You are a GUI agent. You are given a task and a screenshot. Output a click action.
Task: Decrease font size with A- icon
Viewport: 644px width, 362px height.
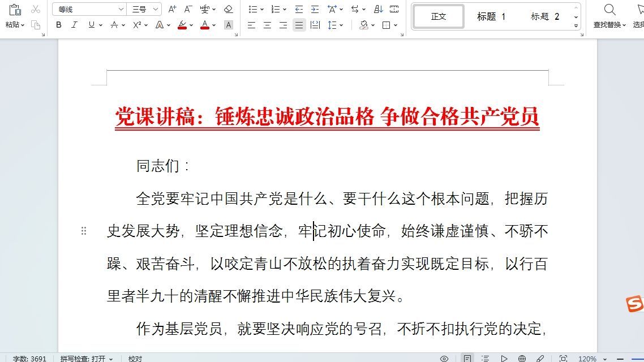(188, 9)
